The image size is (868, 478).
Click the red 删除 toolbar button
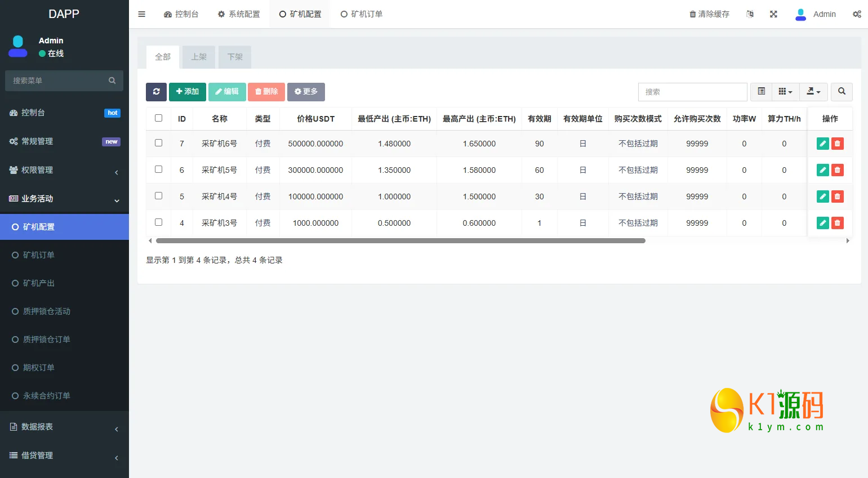266,92
